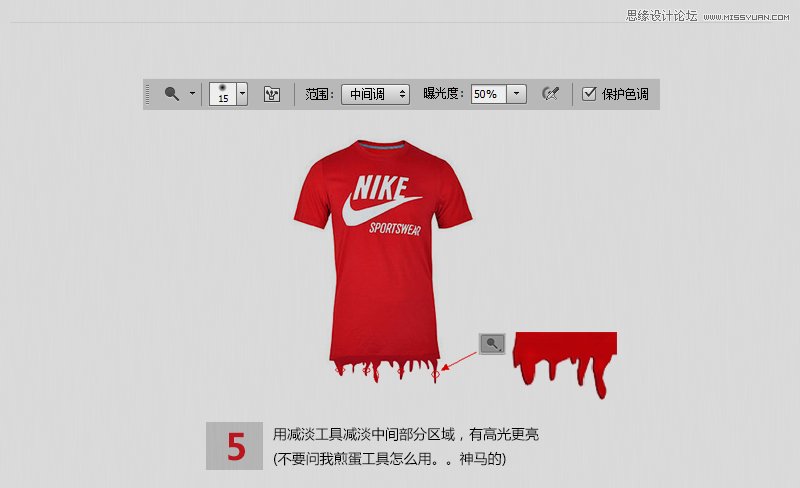Click the options bar gripper handle
Screen dimensions: 800x488
pyautogui.click(x=148, y=94)
